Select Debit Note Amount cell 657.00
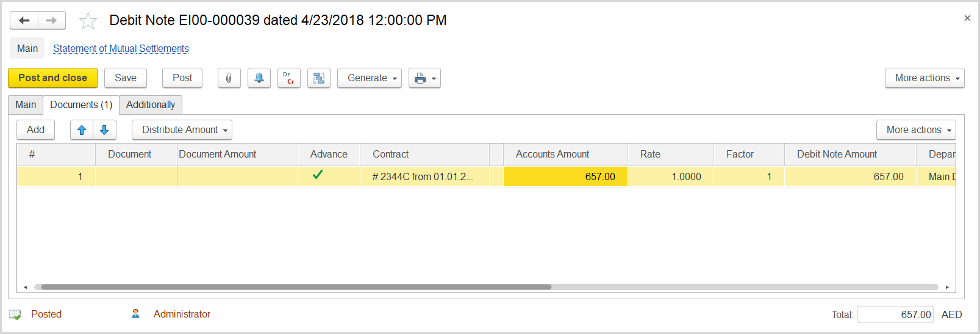 (850, 176)
